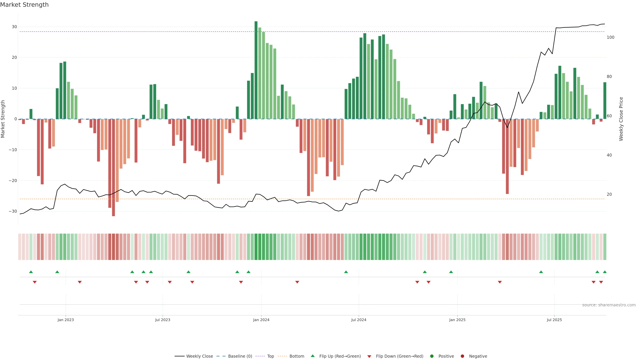
Task: Click the Weekly Close Price axis title
Action: (x=621, y=119)
